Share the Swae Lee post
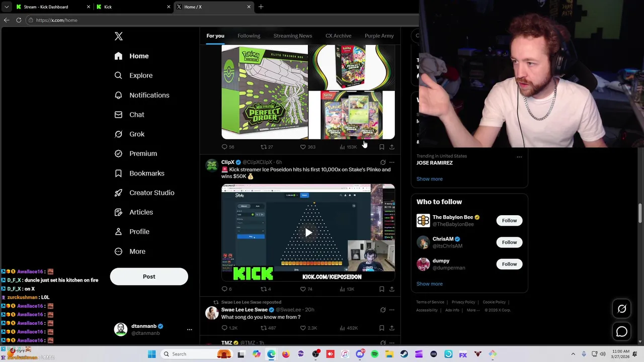Screen dimensions: 644x362 392,328
